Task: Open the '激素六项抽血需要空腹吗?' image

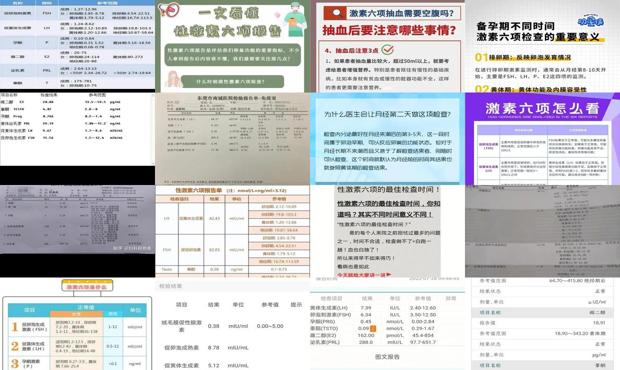Action: tap(388, 46)
